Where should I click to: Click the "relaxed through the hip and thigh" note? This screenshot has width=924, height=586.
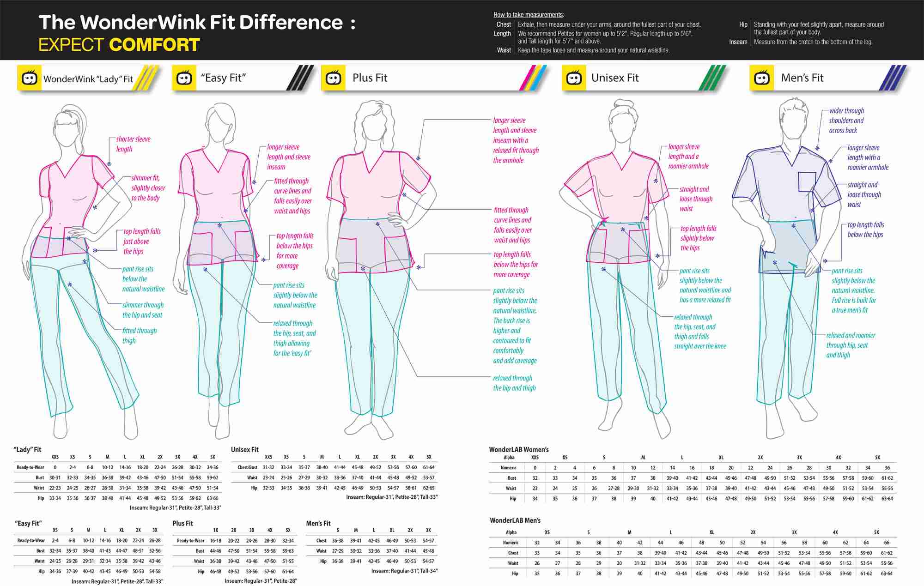(514, 383)
